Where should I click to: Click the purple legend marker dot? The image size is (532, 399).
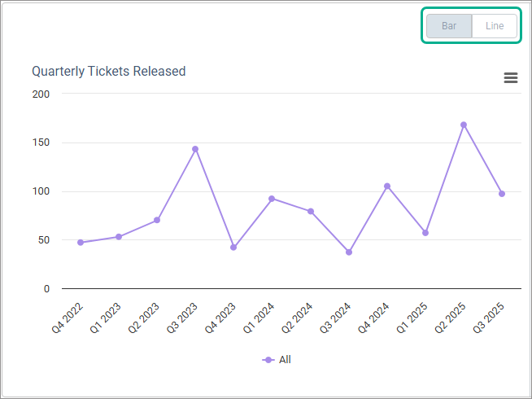coord(268,359)
